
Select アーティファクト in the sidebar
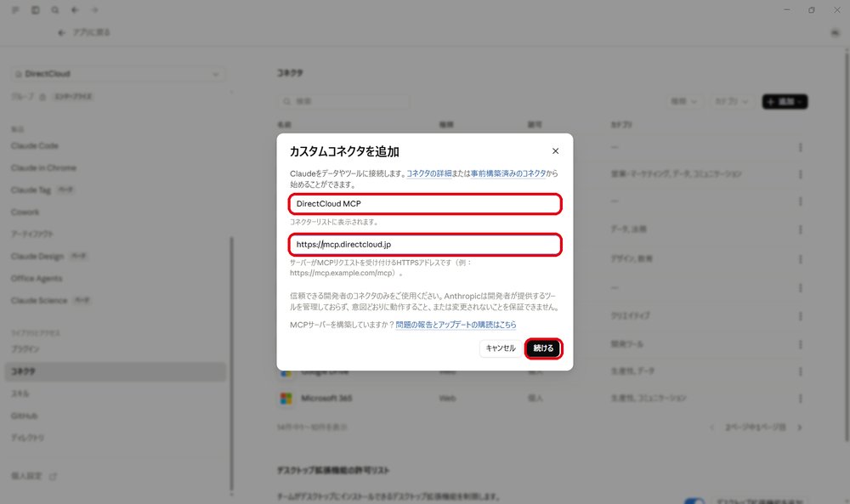[32, 234]
